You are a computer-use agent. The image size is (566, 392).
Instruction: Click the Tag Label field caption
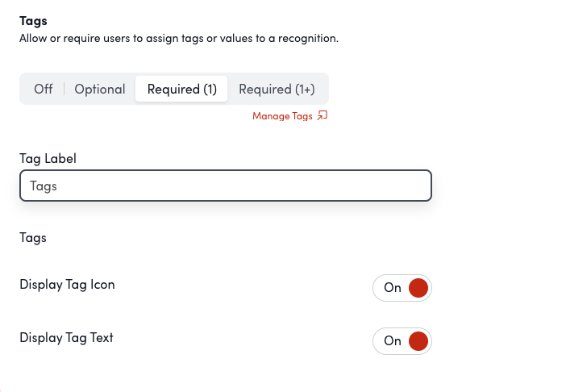48,159
